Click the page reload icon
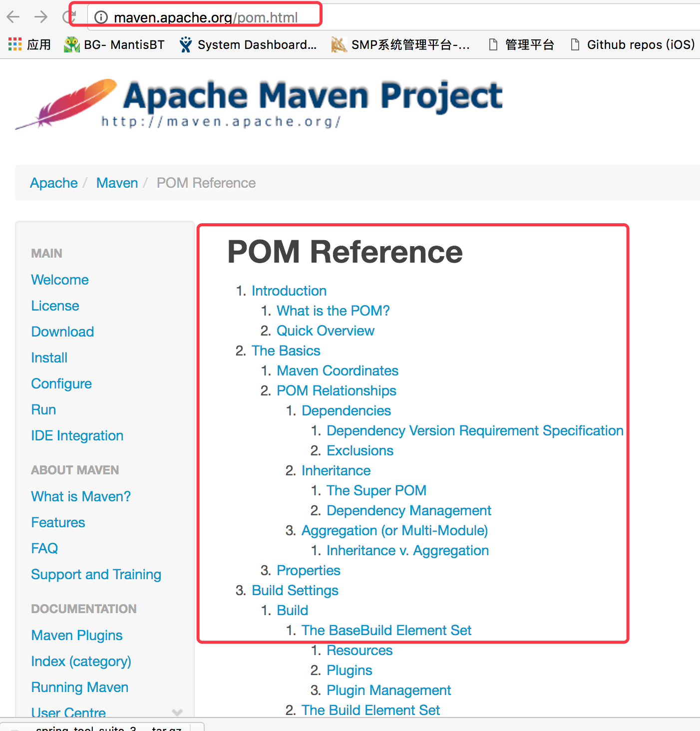Screen dimensions: 700x731 pyautogui.click(x=68, y=17)
